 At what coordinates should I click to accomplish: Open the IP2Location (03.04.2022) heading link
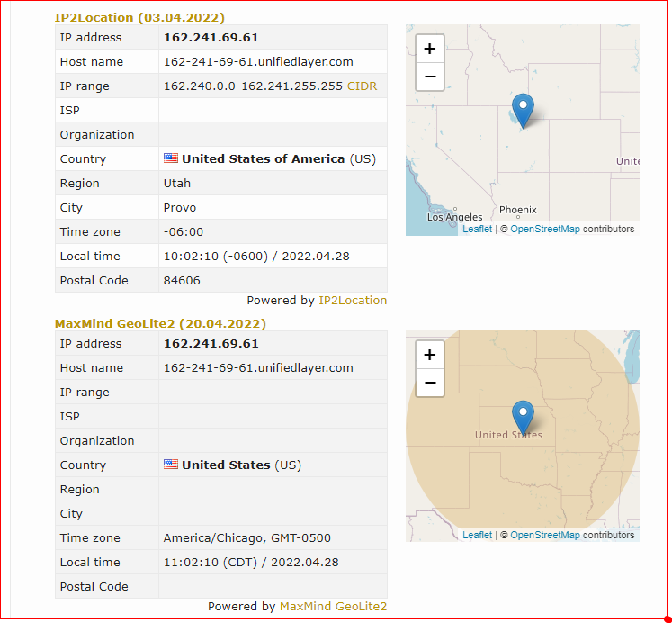[139, 18]
